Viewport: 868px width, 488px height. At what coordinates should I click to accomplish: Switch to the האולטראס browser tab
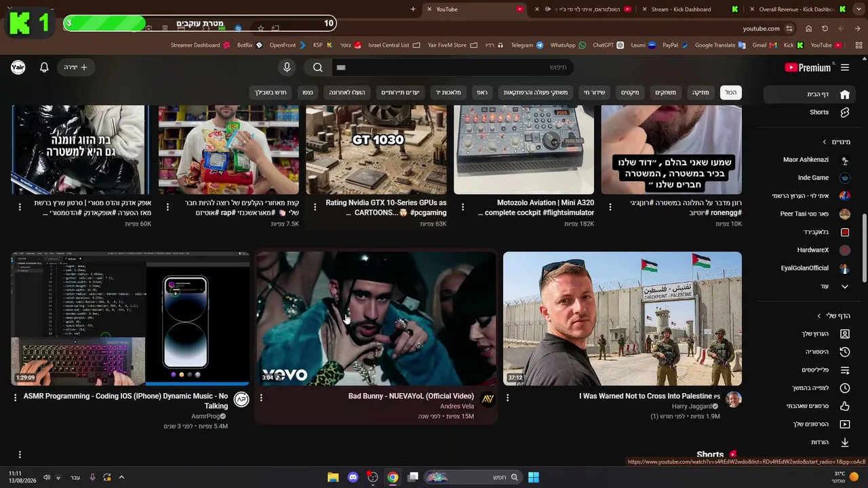[x=585, y=9]
